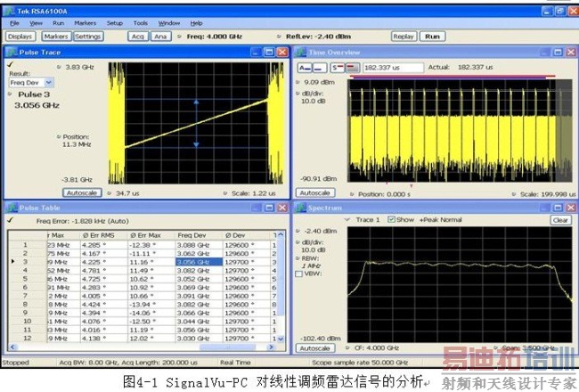Image resolution: width=579 pixels, height=392 pixels.
Task: Open the Help menu
Action: [x=197, y=23]
